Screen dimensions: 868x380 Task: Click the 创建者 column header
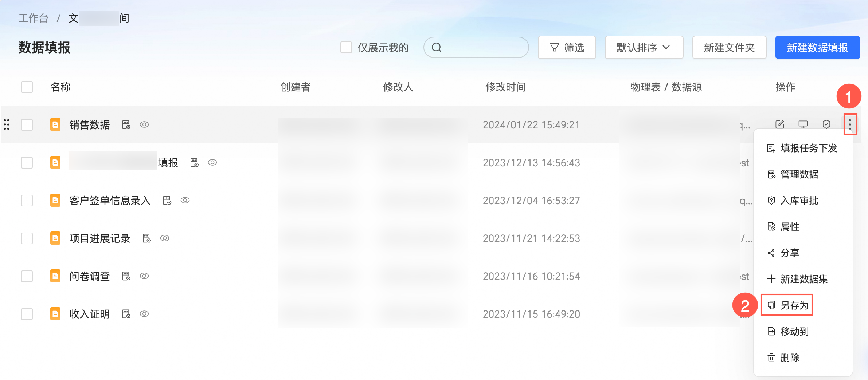296,87
